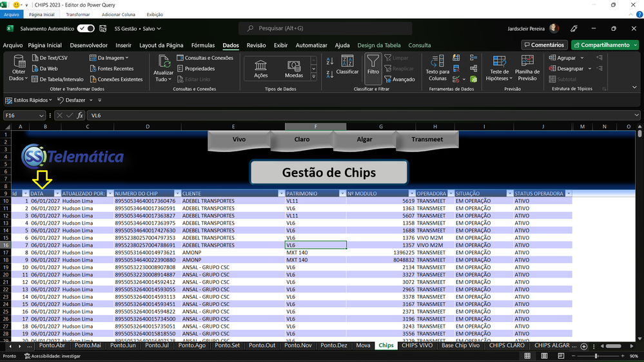644x362 pixels.
Task: Toggle Salvamento Automático switch
Action: tap(86, 28)
